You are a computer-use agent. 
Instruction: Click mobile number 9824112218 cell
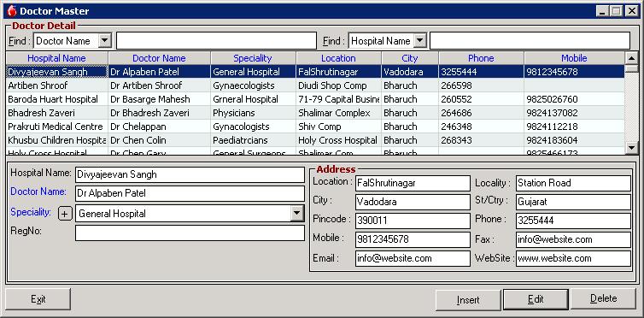point(574,127)
